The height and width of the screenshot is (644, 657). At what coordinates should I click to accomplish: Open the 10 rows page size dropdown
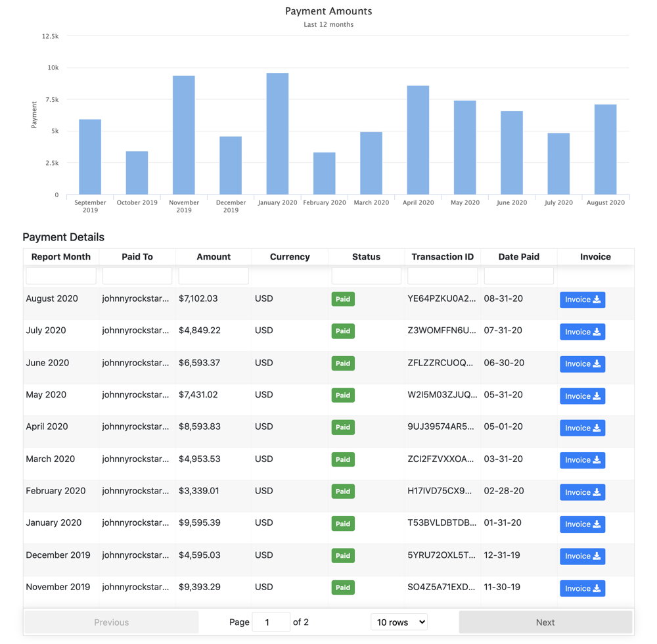(399, 622)
